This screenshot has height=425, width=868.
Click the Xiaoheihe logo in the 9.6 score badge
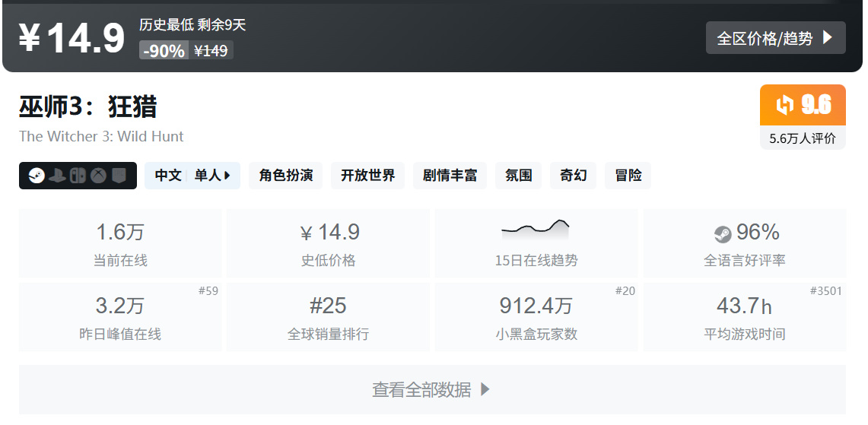(784, 105)
